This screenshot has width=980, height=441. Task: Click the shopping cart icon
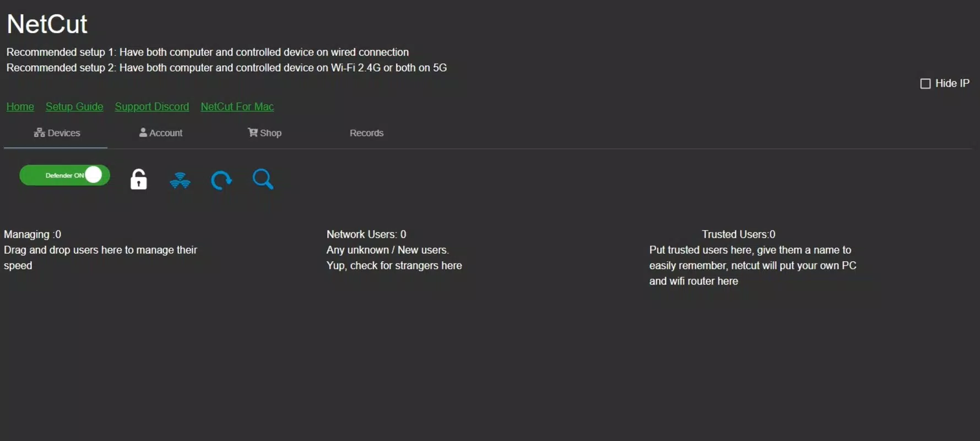tap(253, 132)
